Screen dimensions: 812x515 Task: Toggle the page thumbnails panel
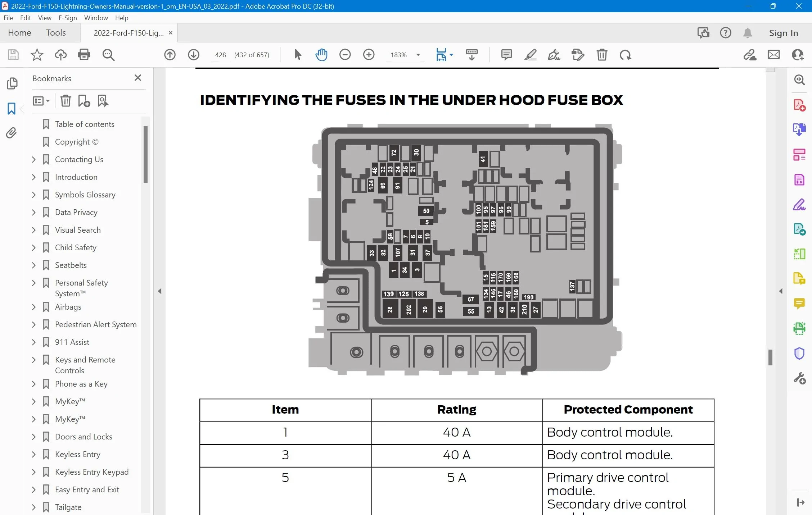pyautogui.click(x=12, y=83)
